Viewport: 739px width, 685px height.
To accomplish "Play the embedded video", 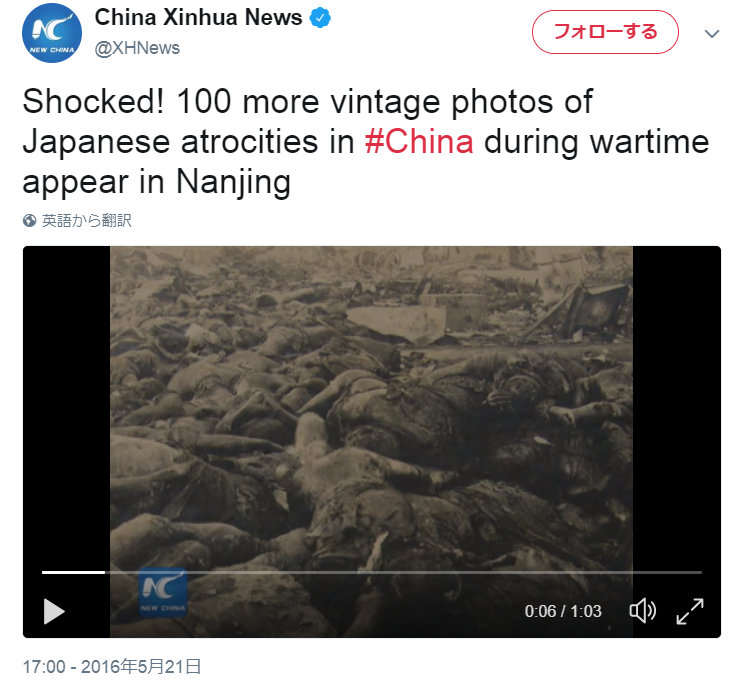I will [x=54, y=611].
